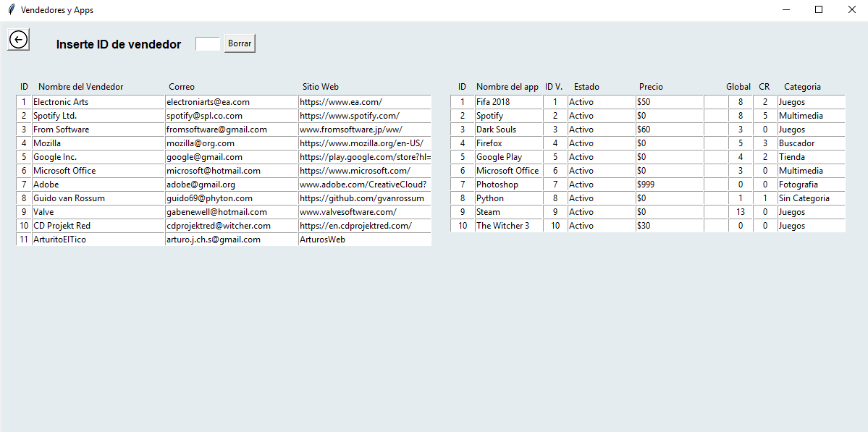
Task: Click the microsoft@hotmail.com email cell
Action: pyautogui.click(x=232, y=170)
